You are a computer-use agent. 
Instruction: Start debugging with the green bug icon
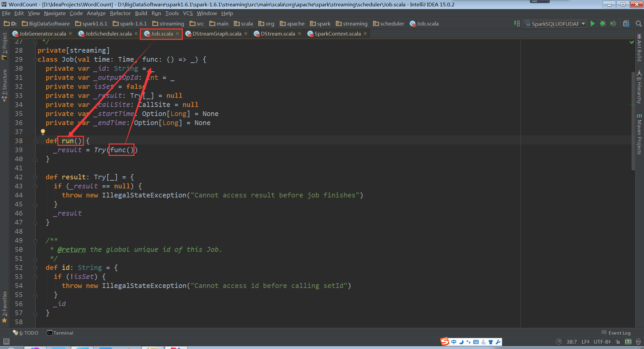(x=603, y=23)
